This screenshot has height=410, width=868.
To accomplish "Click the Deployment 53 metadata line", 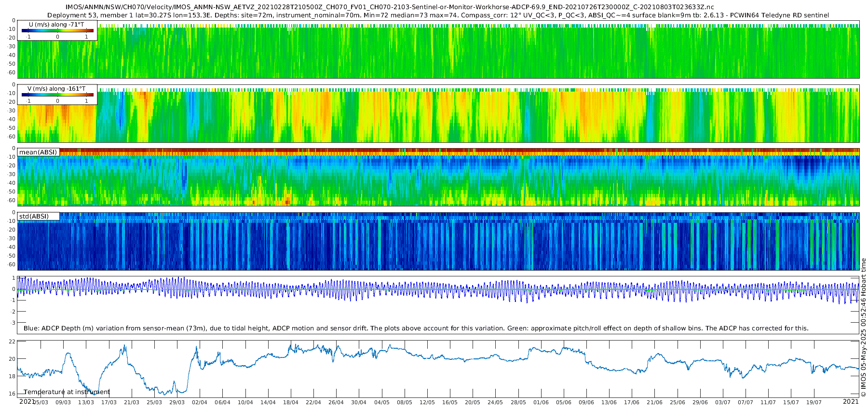I will (x=438, y=15).
